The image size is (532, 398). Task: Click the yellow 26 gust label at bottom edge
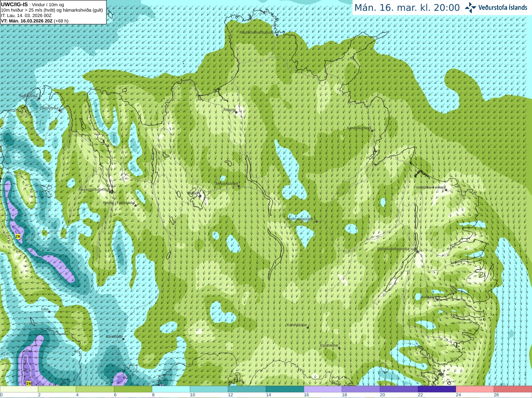click(29, 383)
